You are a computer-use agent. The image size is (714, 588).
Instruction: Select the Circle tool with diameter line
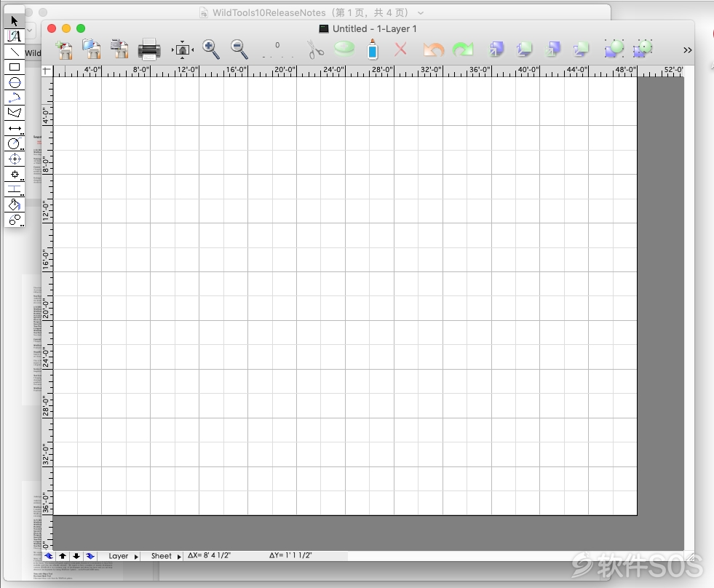click(14, 82)
